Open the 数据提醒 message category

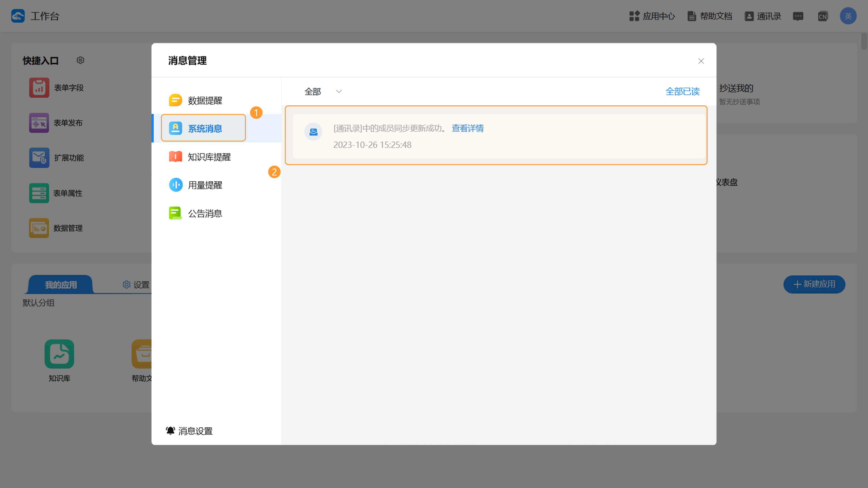(216, 100)
